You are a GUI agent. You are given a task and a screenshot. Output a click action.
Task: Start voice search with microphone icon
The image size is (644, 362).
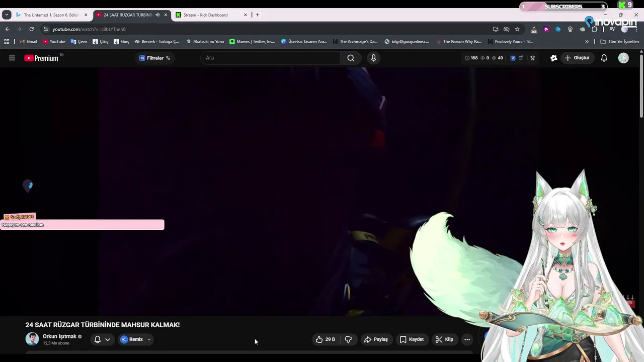[373, 58]
